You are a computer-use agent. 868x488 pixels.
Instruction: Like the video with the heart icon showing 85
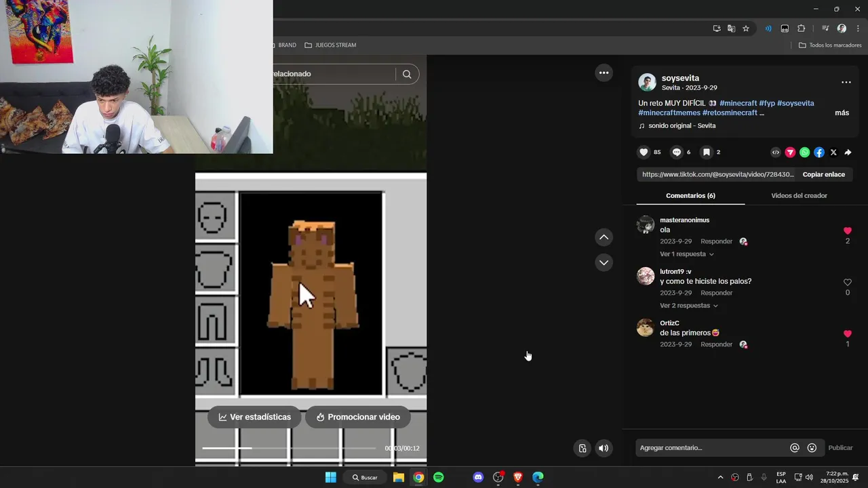click(x=644, y=152)
